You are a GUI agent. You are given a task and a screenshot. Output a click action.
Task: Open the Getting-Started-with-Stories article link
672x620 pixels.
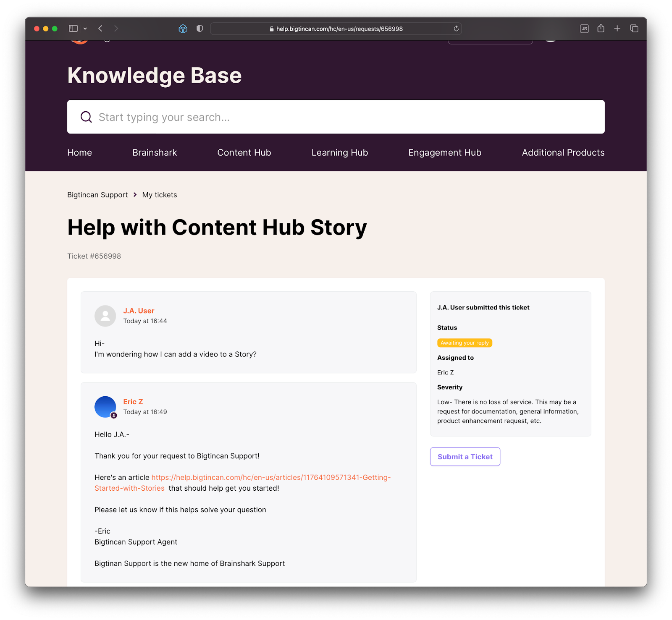(242, 483)
